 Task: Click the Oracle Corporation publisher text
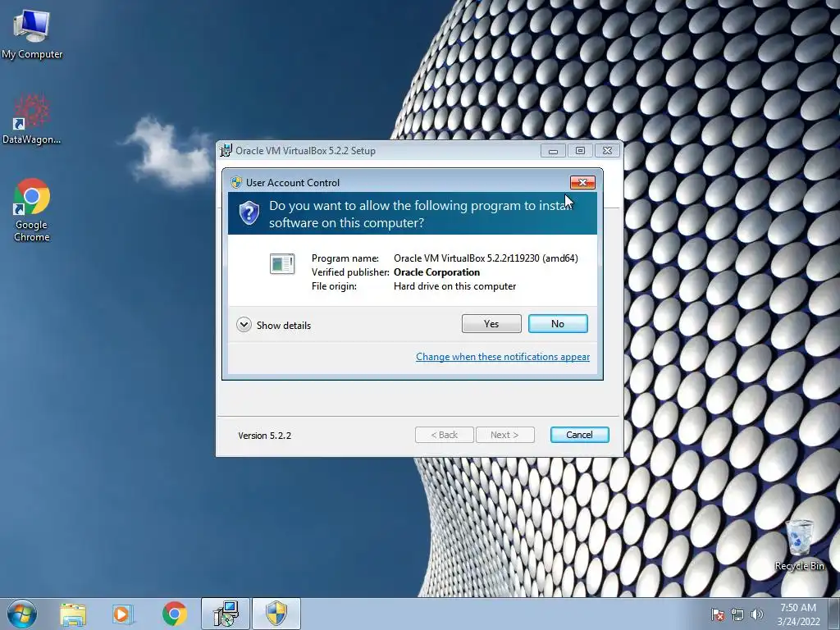coord(436,272)
